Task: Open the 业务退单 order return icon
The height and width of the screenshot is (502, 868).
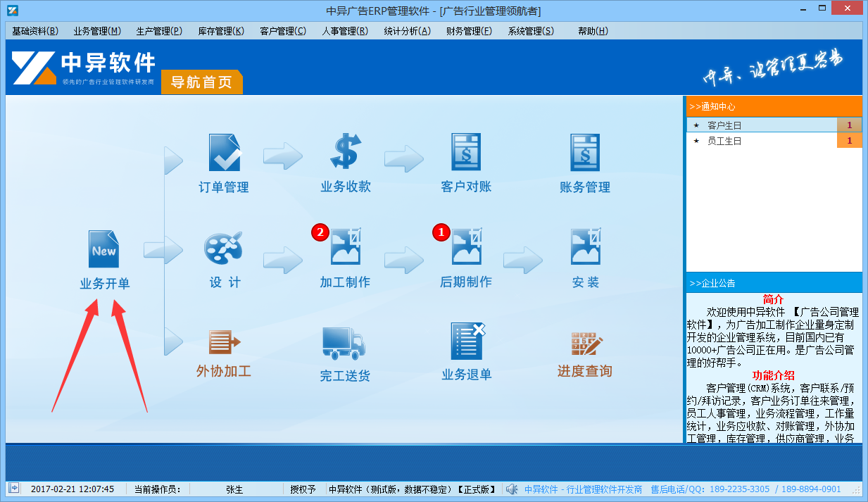Action: click(x=467, y=341)
